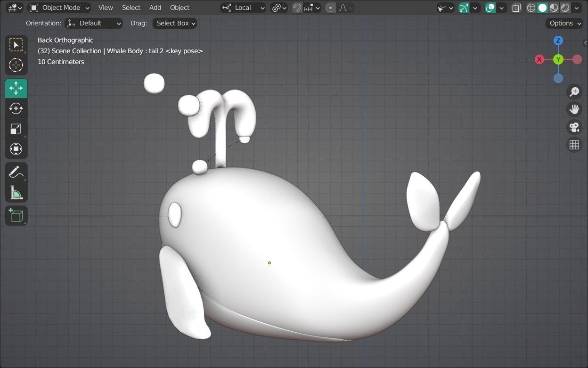
Task: Switch to Solid viewport shading
Action: click(542, 8)
